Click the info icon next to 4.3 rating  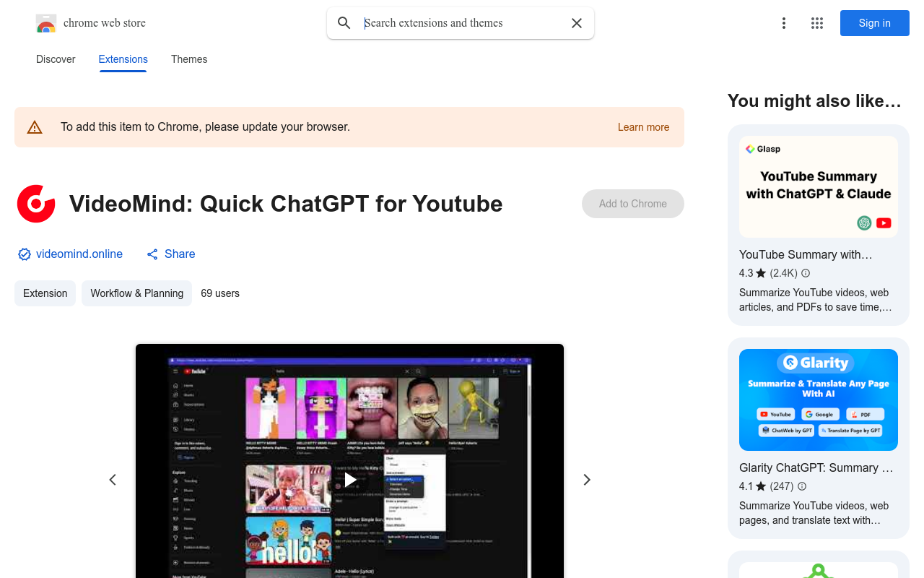click(x=806, y=273)
